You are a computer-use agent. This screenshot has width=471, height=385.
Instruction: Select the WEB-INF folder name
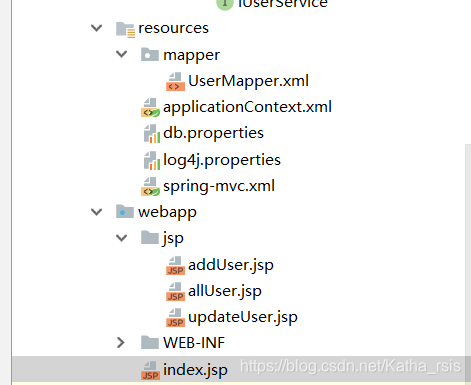(194, 343)
